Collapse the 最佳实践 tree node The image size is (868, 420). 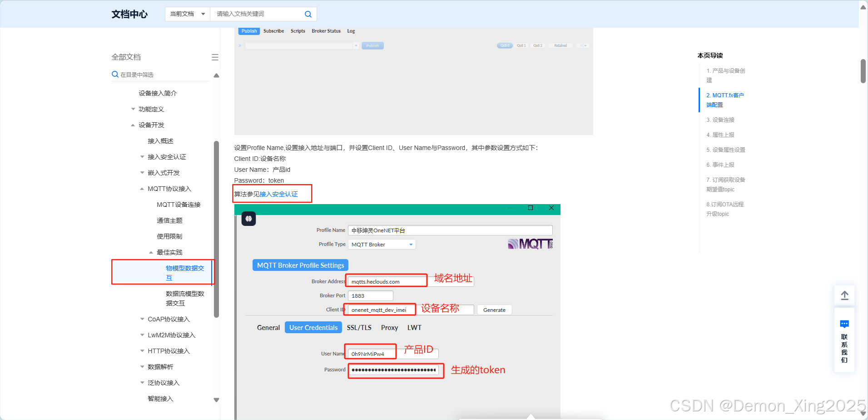151,252
